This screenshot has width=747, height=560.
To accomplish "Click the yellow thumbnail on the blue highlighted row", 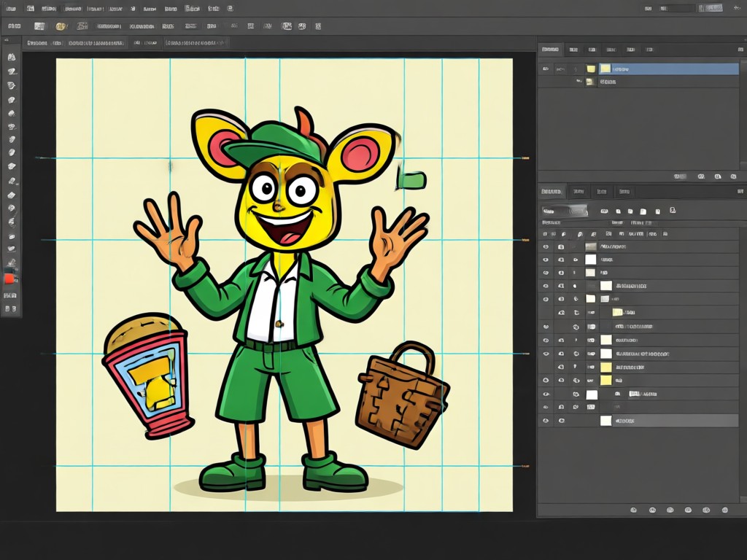I will (x=605, y=69).
